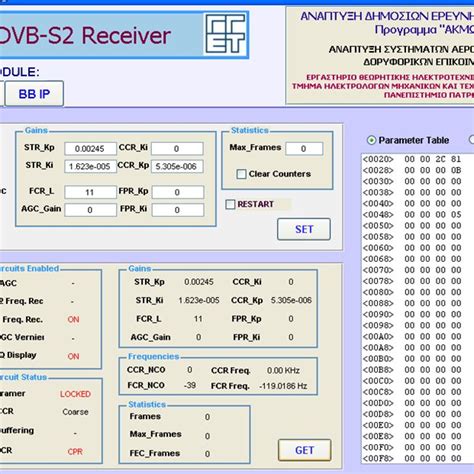The image size is (474, 474).
Task: Click the DVB-S2 Receiver title banner
Action: tap(124, 35)
